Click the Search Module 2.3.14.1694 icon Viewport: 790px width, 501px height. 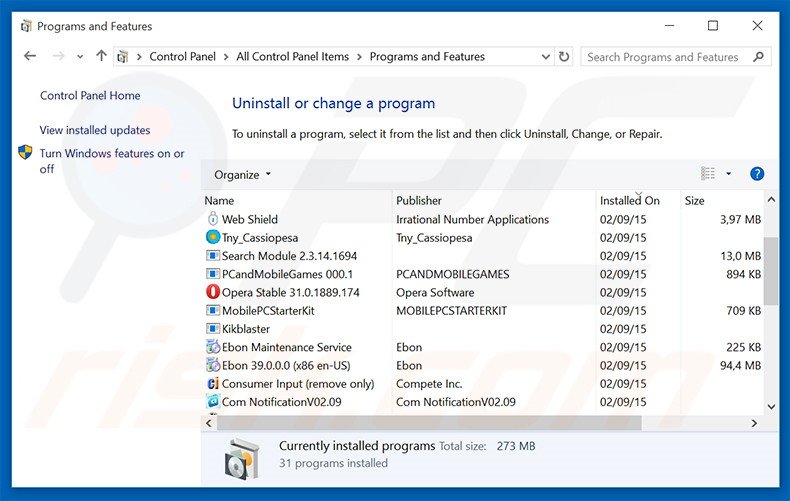(213, 256)
